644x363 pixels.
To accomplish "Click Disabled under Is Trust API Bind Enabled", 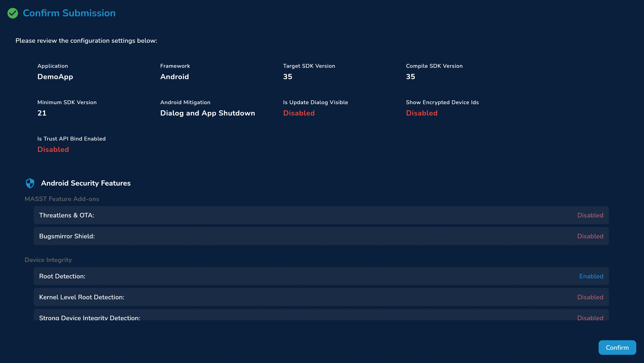I will 53,149.
